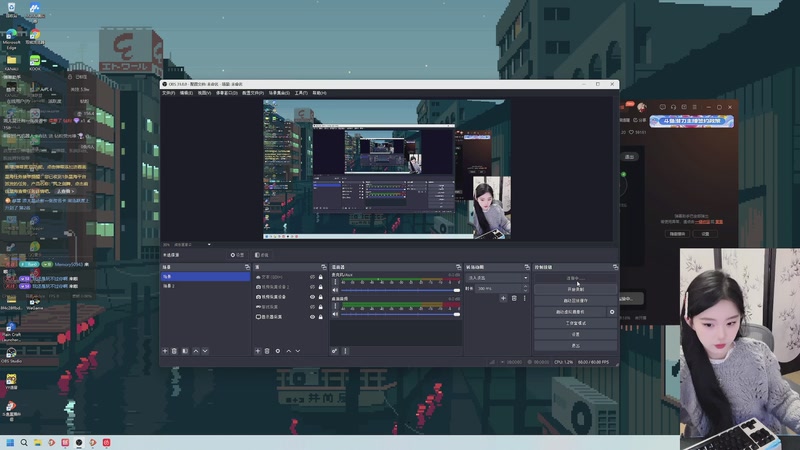800x450 pixels.
Task: Open Mic/Aux channel options three-dot icon
Action: [335, 282]
